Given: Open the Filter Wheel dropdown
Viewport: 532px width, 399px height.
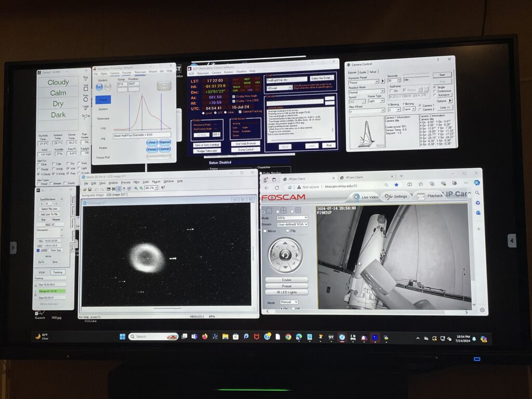Looking at the screenshot, I should pyautogui.click(x=367, y=111).
